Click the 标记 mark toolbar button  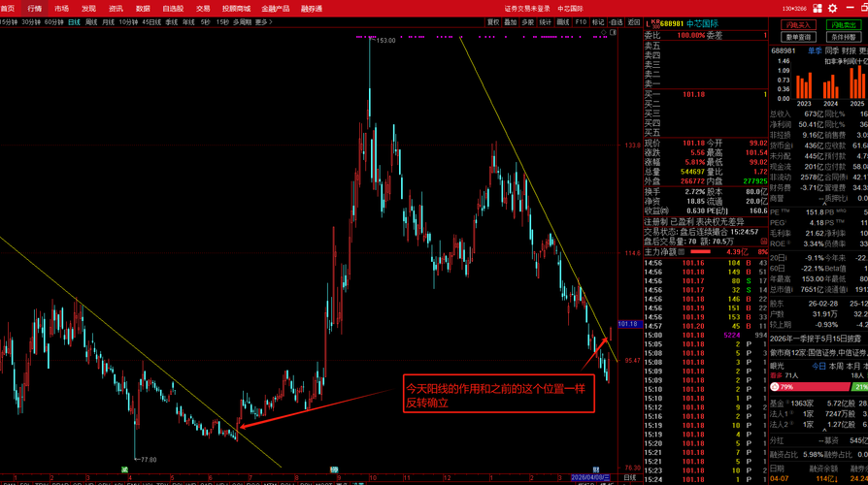(598, 22)
